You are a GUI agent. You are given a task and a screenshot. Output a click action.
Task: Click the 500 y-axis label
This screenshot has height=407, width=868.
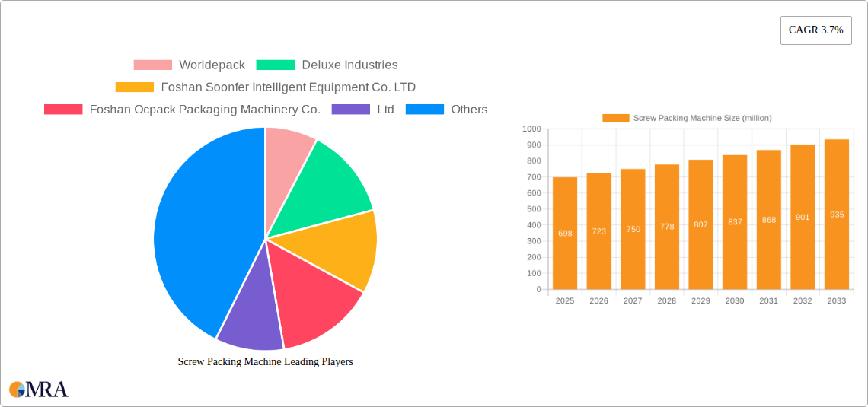click(x=535, y=209)
